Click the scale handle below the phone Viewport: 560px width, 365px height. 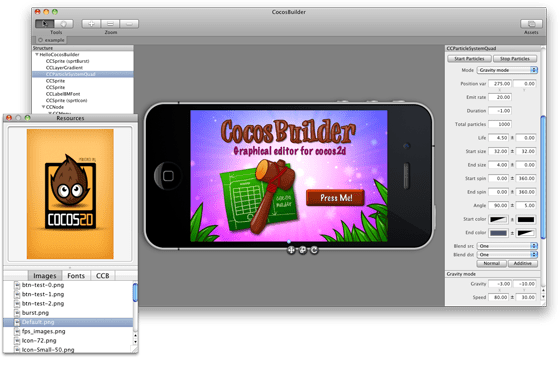tap(303, 250)
